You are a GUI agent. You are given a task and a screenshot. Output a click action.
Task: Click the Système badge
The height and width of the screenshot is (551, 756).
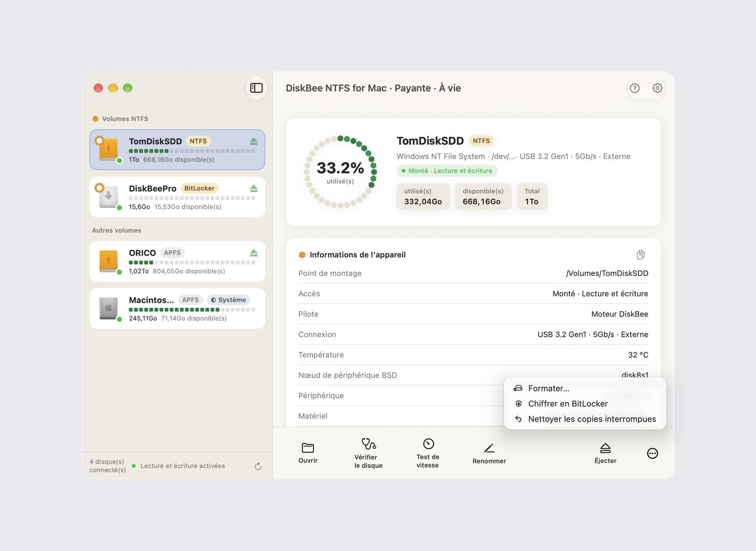coord(229,300)
